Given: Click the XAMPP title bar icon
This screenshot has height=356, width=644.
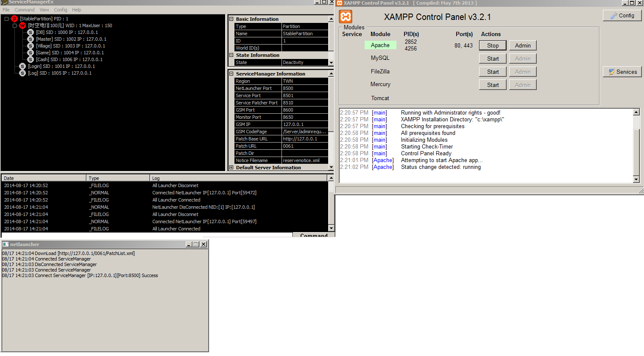Looking at the screenshot, I should click(339, 3).
